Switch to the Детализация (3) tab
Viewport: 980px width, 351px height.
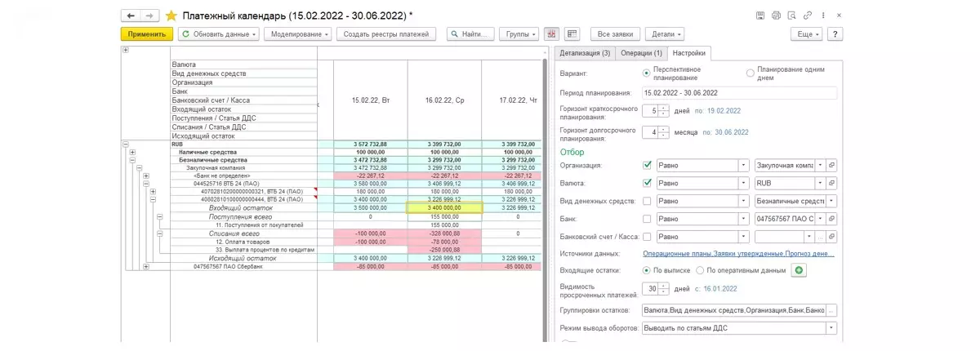pos(583,53)
